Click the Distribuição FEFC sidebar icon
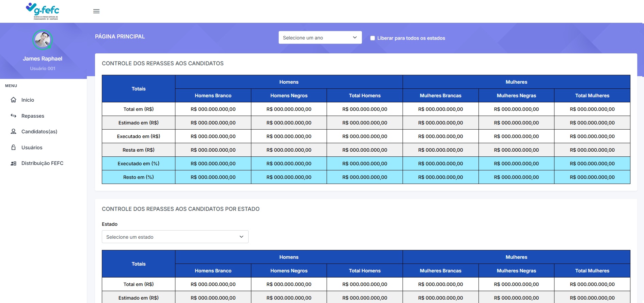644x303 pixels. [14, 164]
